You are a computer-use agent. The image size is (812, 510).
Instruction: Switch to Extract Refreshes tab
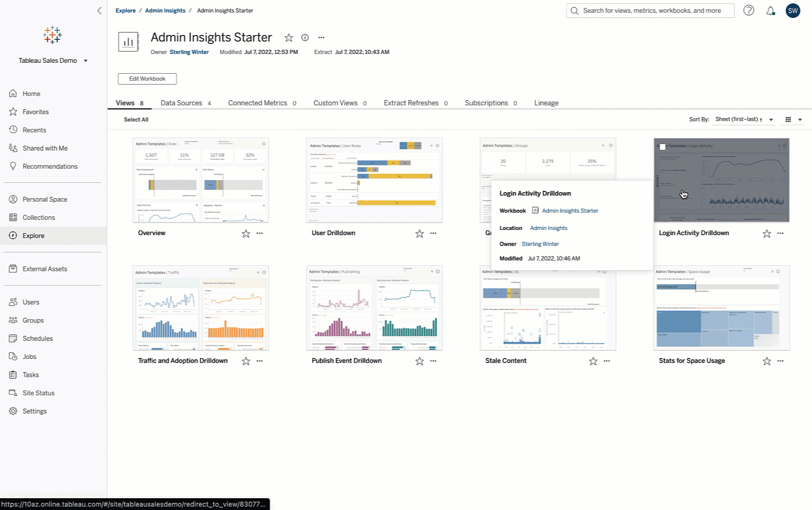tap(415, 103)
